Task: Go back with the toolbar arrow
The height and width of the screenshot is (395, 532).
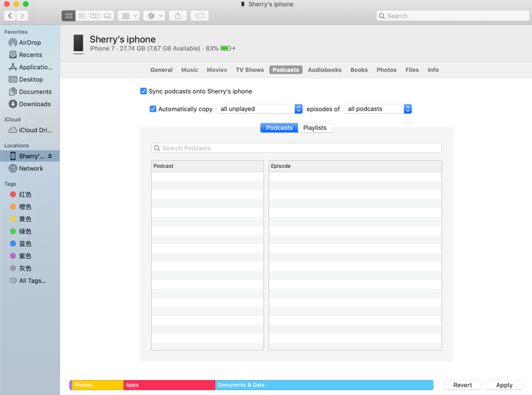Action: click(10, 16)
